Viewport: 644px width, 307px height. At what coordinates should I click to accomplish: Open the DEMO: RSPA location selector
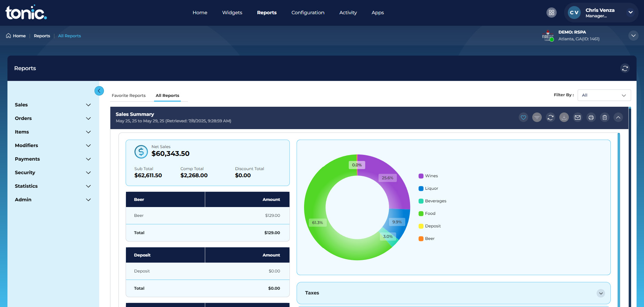[634, 36]
